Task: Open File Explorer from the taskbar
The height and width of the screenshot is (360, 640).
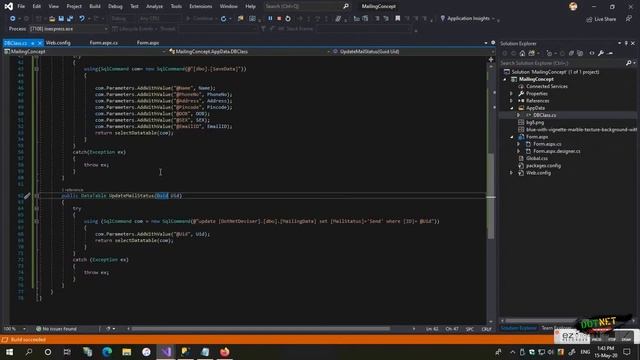Action: pyautogui.click(x=127, y=351)
